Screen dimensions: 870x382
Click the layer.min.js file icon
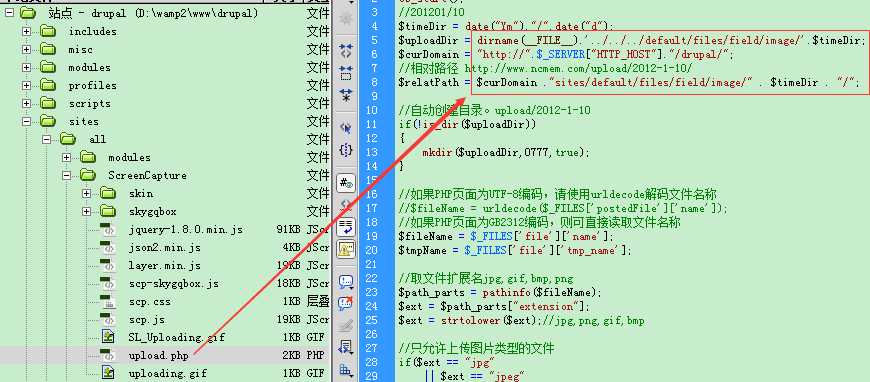click(x=108, y=265)
